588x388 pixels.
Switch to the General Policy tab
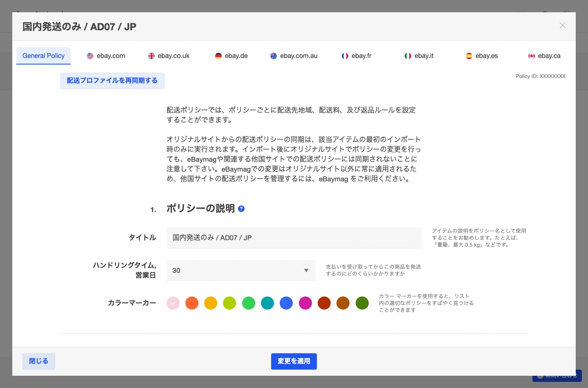coord(43,56)
